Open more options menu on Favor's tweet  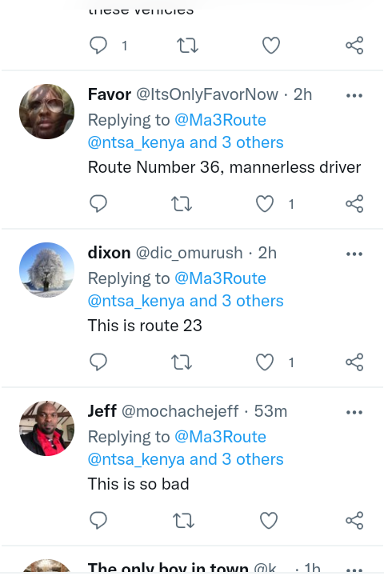pos(354,96)
